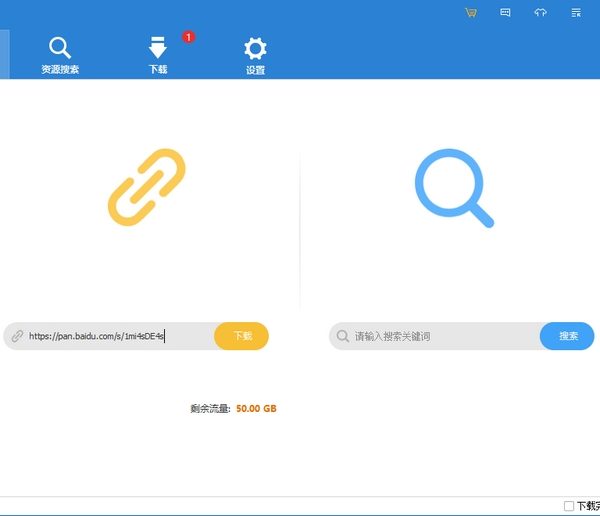Click the small link icon in URL field
The width and height of the screenshot is (600, 516).
click(17, 337)
